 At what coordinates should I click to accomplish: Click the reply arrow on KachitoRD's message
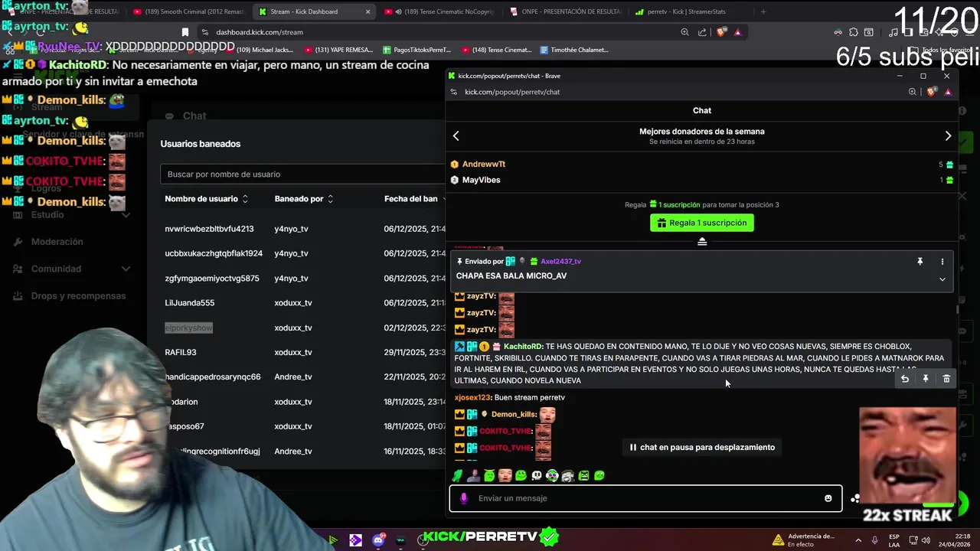(905, 379)
